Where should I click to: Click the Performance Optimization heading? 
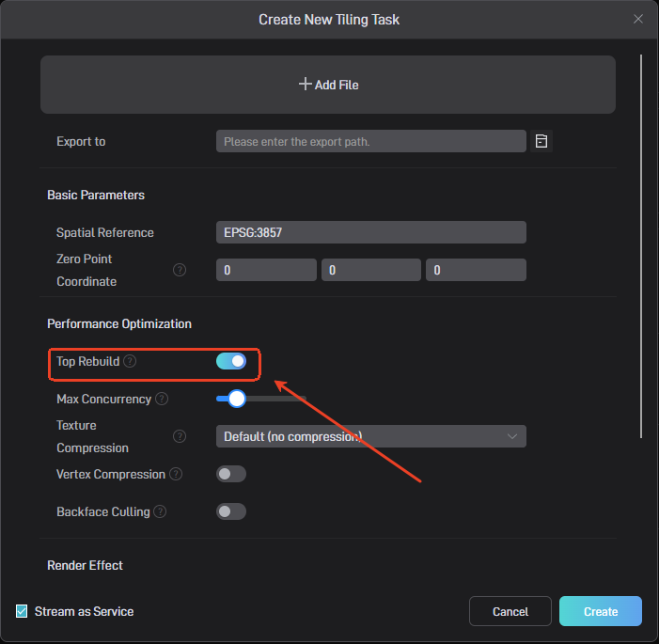click(x=119, y=323)
